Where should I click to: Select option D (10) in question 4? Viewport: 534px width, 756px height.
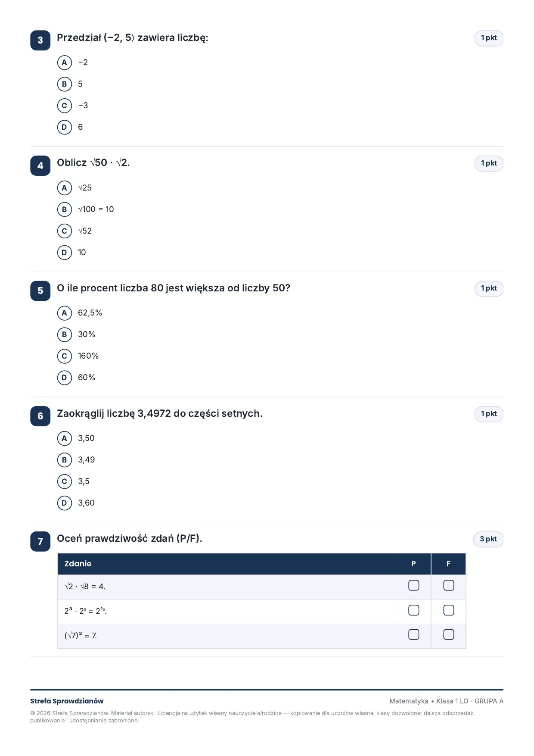(65, 253)
